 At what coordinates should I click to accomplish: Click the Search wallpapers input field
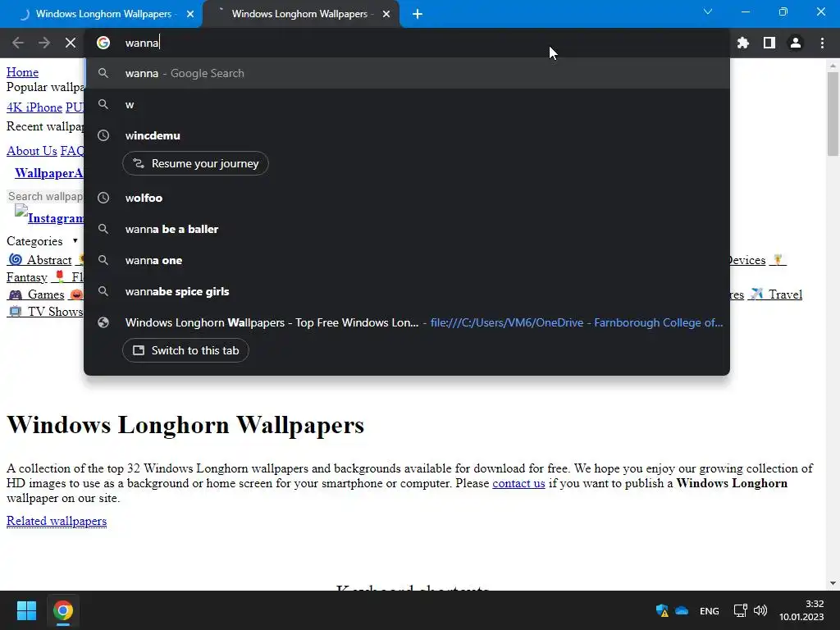(45, 196)
